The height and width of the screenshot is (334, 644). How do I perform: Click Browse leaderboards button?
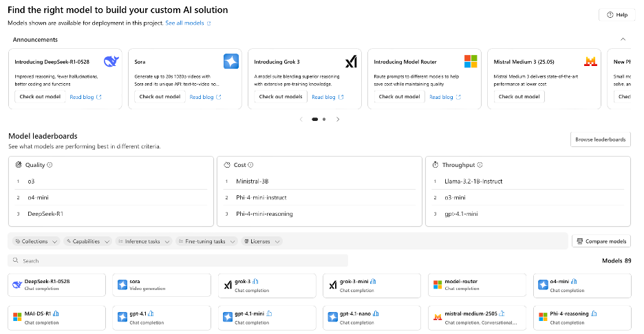(x=601, y=140)
